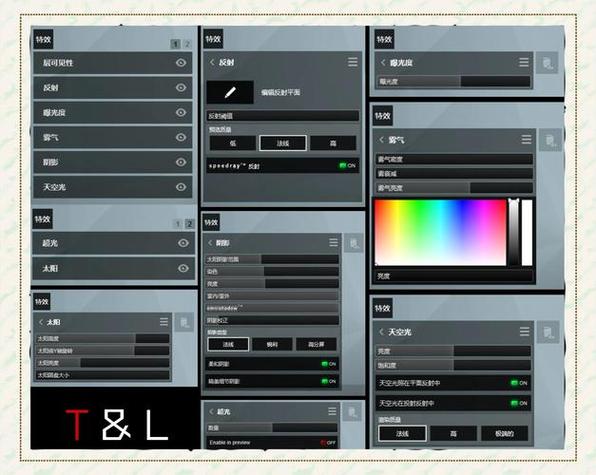This screenshot has height=475, width=596.
Task: Select the 低 quality button in 反射 panel
Action: 233,143
